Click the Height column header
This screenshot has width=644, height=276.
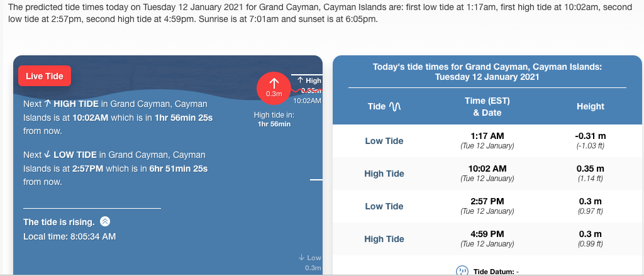click(x=590, y=107)
